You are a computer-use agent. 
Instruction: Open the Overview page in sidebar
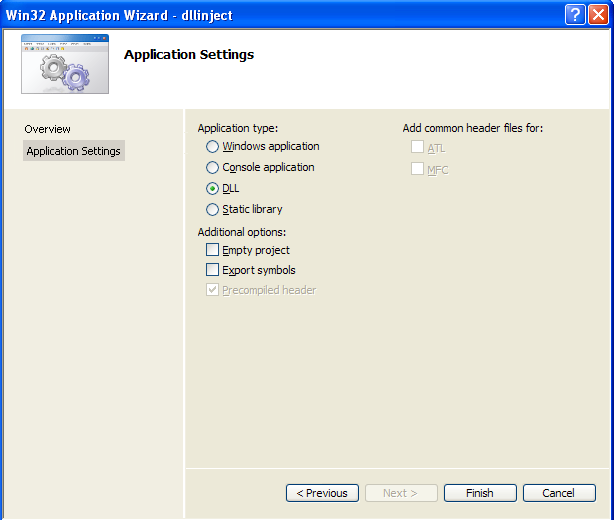click(48, 129)
